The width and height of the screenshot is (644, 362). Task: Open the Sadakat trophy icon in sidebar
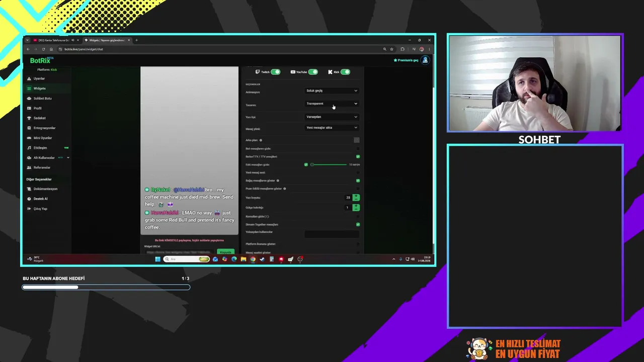pyautogui.click(x=29, y=118)
